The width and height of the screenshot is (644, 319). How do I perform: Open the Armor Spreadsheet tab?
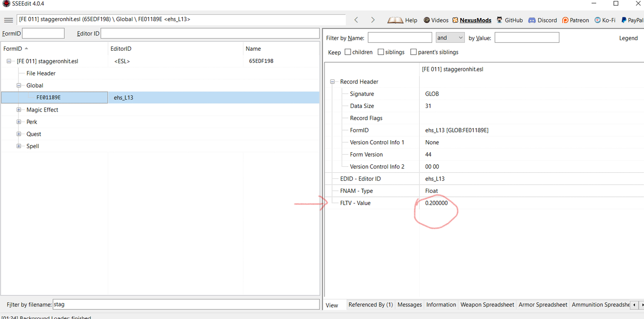pos(543,305)
